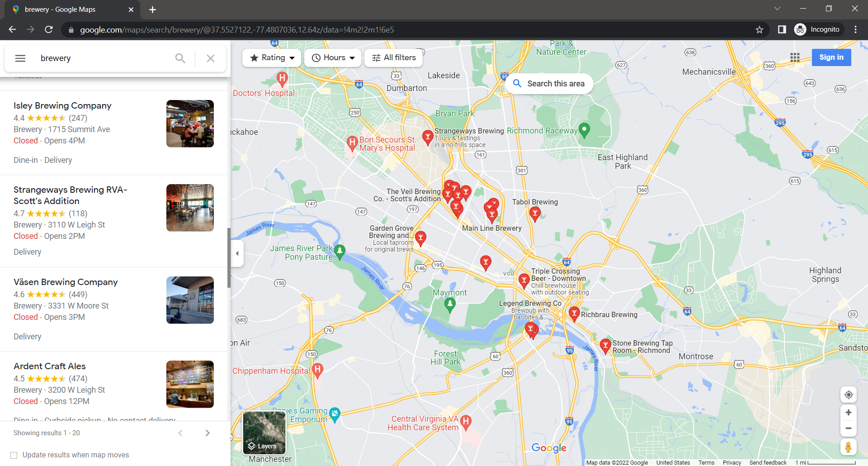Click Rosie's Gaming Emporium marker
Image resolution: width=868 pixels, height=466 pixels.
tap(335, 414)
